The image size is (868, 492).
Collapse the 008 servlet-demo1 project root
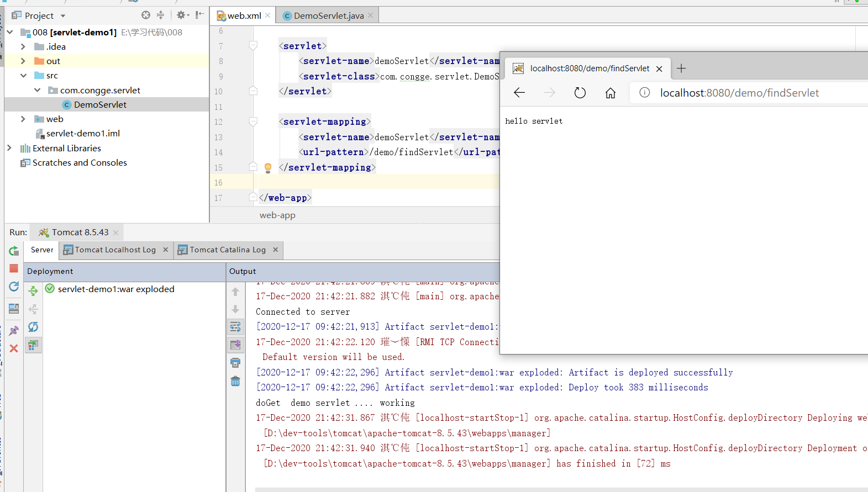pyautogui.click(x=10, y=32)
